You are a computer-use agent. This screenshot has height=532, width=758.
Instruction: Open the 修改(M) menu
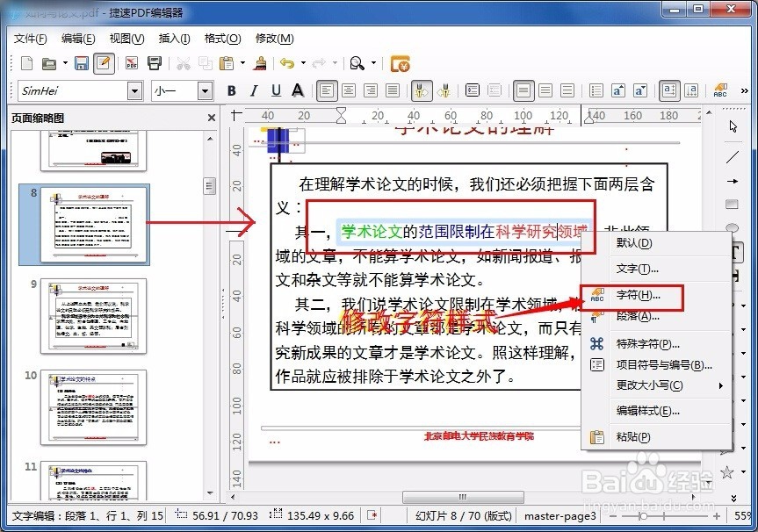[x=274, y=38]
